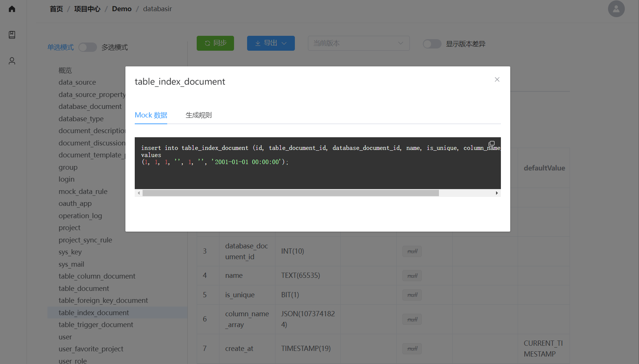Image resolution: width=639 pixels, height=364 pixels.
Task: Click left arrow of code scrollbar
Action: 139,193
